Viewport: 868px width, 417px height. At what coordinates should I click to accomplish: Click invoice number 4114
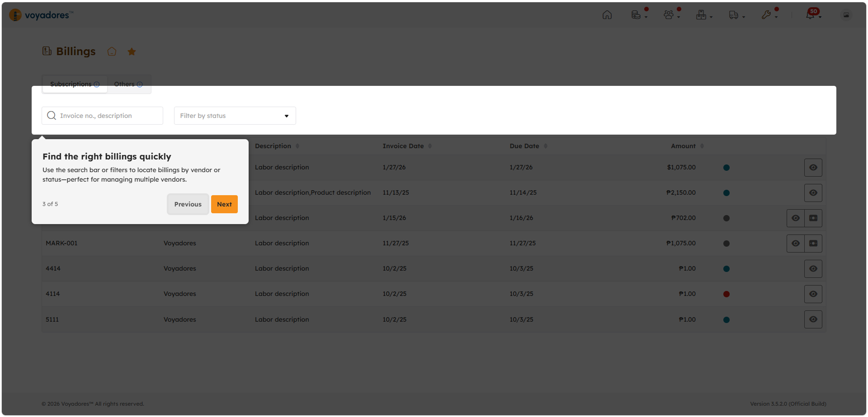pyautogui.click(x=53, y=294)
